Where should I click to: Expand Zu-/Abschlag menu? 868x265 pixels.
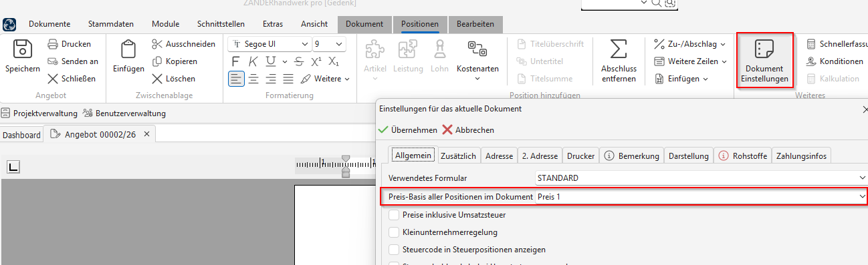(690, 44)
